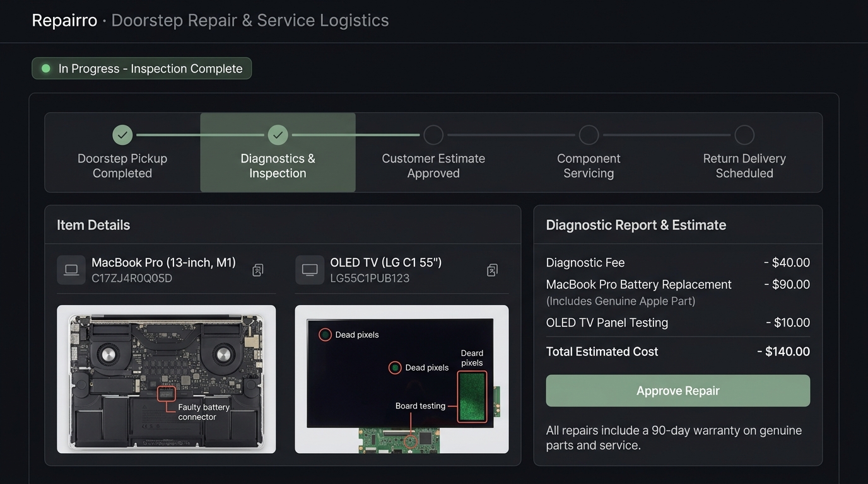Viewport: 868px width, 484px height.
Task: Open the OLED TV diagnostic photo
Action: click(x=402, y=379)
